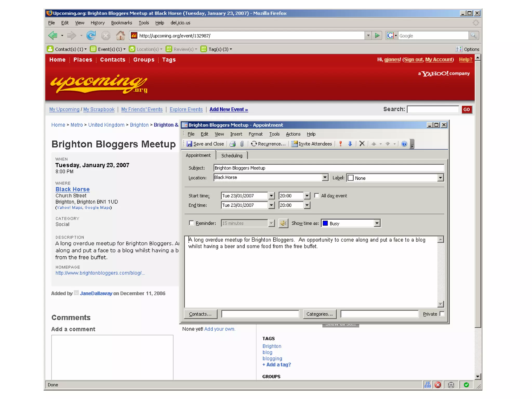Click the Previous Item up-arrow icon
Viewport: 532px width, 399px height.
[374, 144]
